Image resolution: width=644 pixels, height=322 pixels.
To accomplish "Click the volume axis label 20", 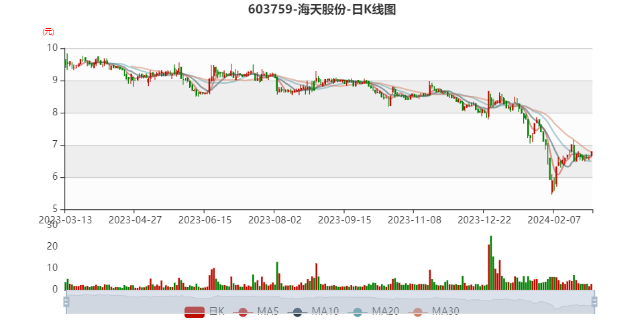I will pyautogui.click(x=52, y=247).
